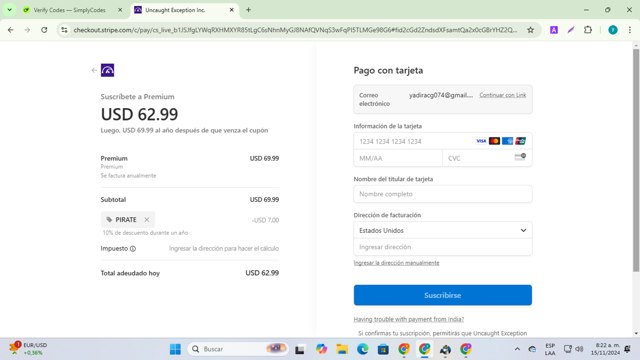This screenshot has width=640, height=360.
Task: Click the UnionPay card logo
Action: point(520,141)
